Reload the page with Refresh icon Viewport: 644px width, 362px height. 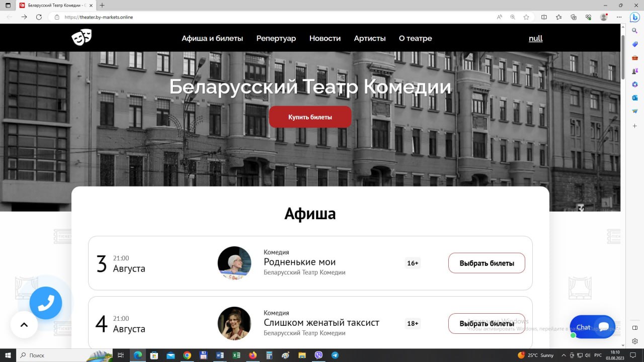click(x=39, y=17)
